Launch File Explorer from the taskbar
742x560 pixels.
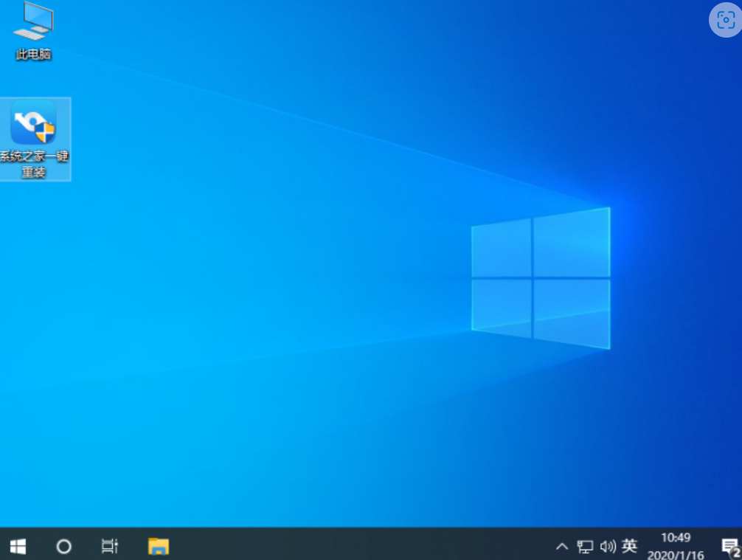tap(159, 546)
